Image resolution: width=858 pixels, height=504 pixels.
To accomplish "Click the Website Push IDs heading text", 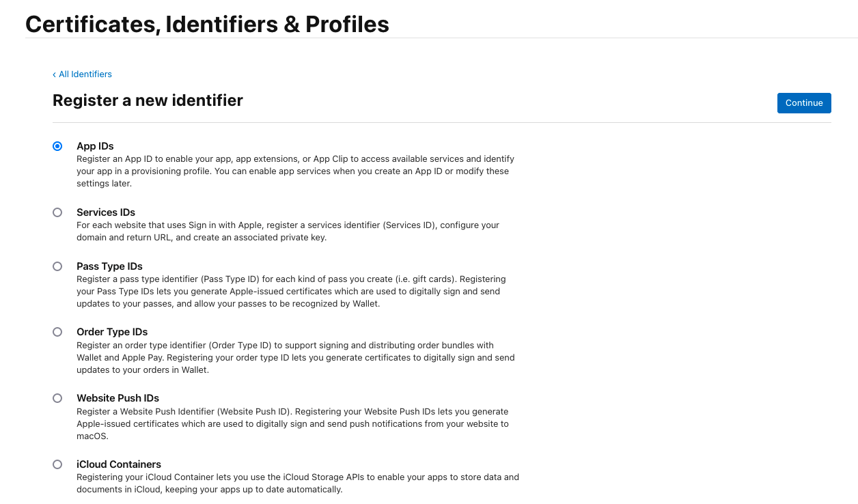I will pos(117,398).
